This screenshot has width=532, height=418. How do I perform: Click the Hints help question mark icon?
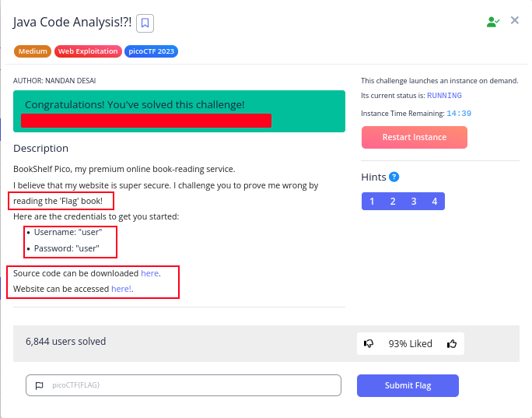[394, 177]
